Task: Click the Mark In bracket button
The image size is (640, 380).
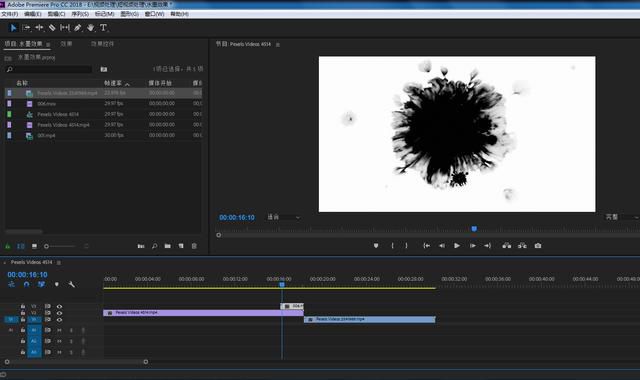Action: [x=393, y=246]
